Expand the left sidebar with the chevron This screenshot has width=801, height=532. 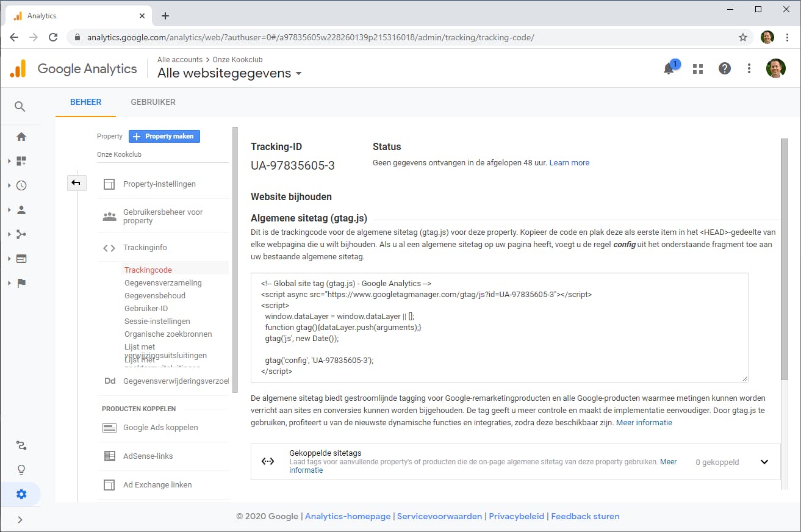point(20,520)
